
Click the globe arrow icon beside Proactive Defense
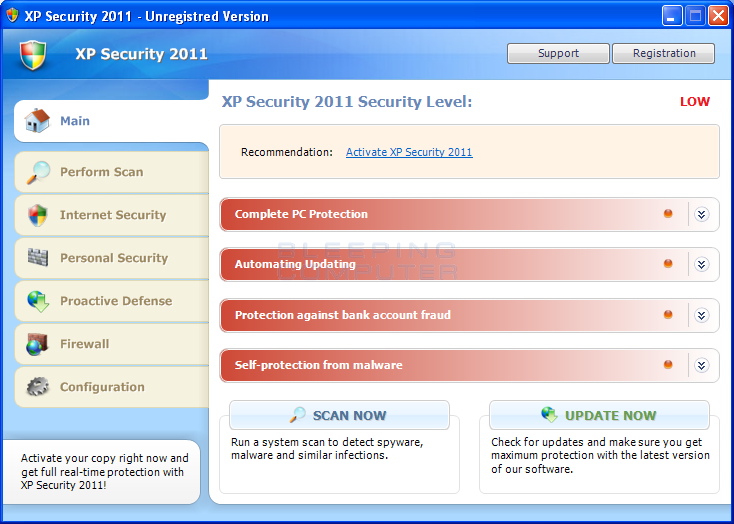38,301
